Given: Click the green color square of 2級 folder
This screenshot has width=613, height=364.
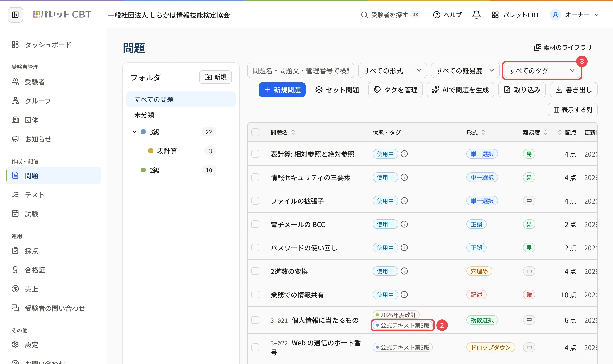Looking at the screenshot, I should point(143,170).
